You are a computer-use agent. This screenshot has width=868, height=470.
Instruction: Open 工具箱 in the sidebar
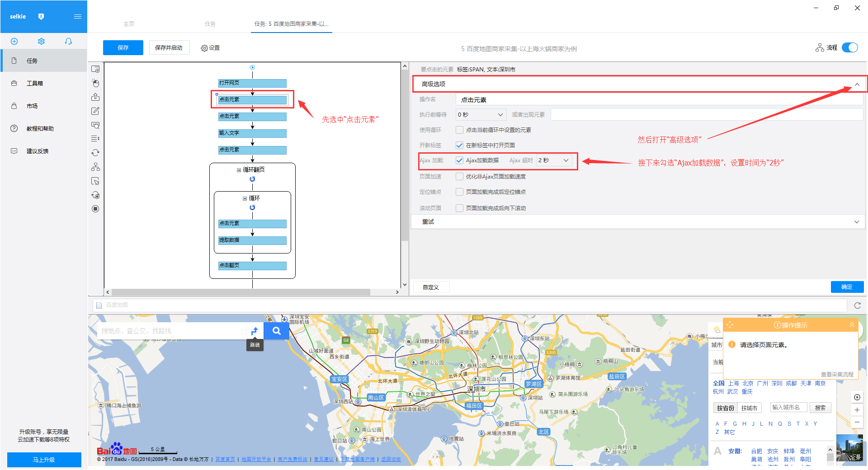tap(43, 83)
